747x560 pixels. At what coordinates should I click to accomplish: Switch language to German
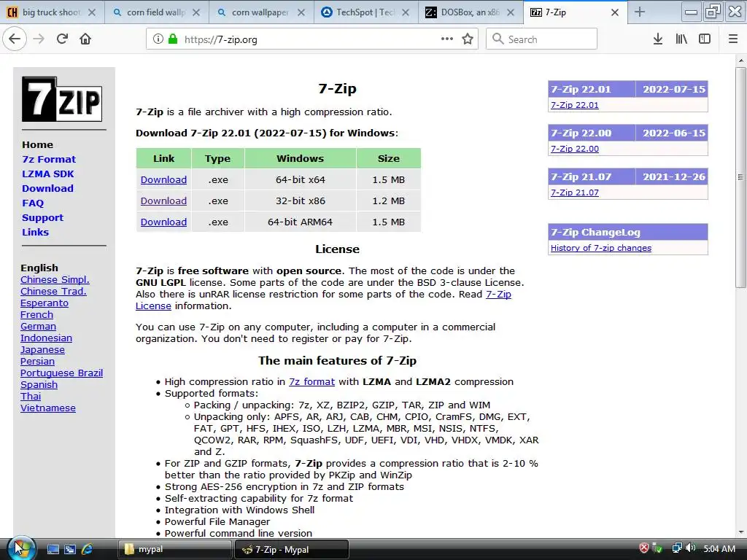[38, 326]
